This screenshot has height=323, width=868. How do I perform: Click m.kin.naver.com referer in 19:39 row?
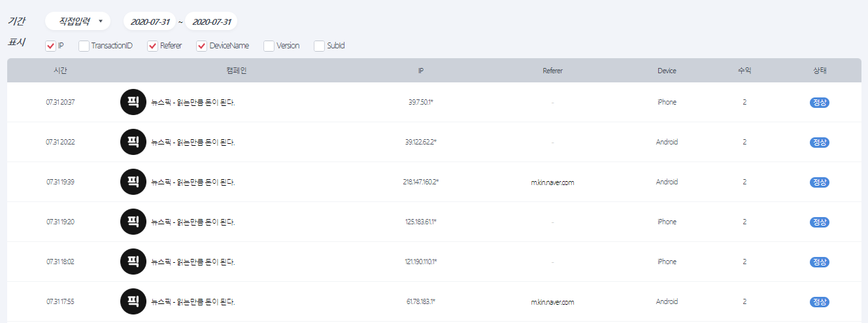[552, 182]
